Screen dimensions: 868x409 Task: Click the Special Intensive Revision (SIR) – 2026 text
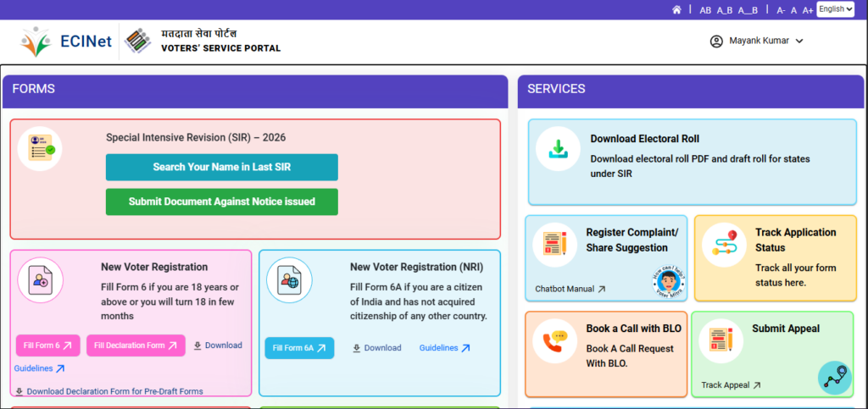tap(196, 138)
